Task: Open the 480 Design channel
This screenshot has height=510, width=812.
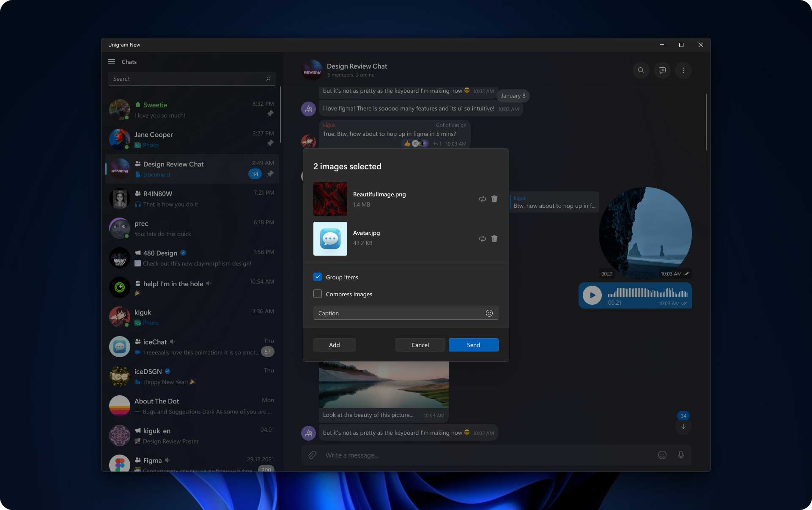Action: pyautogui.click(x=192, y=258)
